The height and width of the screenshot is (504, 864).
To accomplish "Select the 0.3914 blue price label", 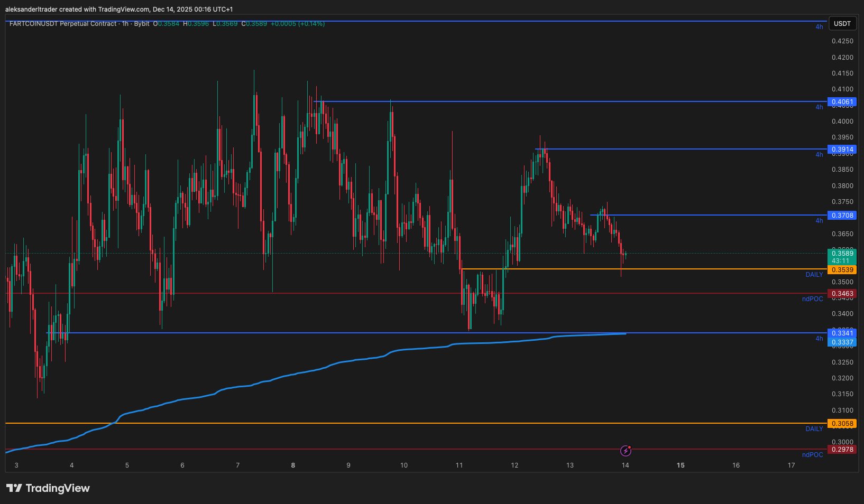I will coord(842,150).
